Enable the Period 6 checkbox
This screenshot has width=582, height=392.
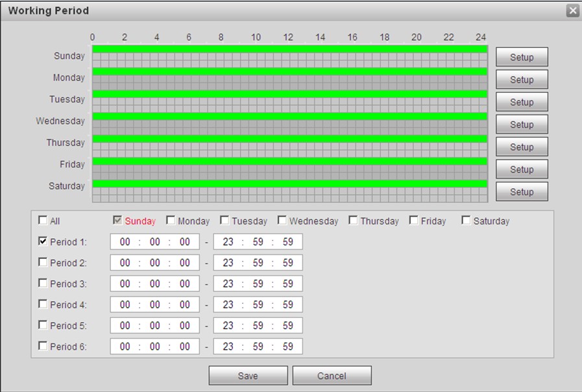43,346
